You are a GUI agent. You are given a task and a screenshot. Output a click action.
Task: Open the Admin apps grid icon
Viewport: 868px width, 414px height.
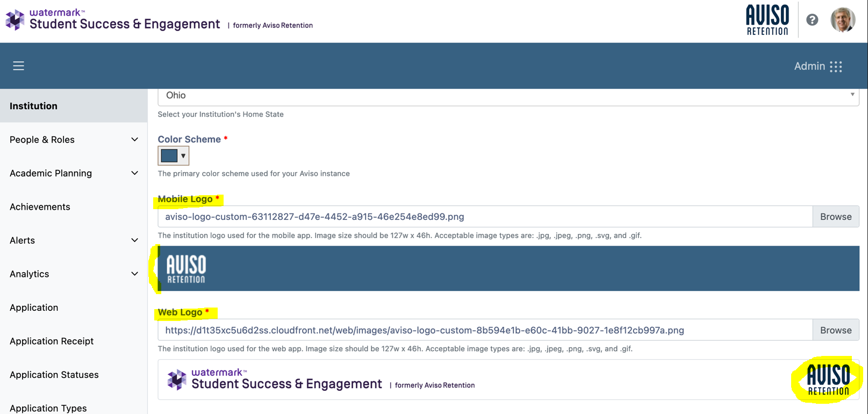(x=836, y=66)
